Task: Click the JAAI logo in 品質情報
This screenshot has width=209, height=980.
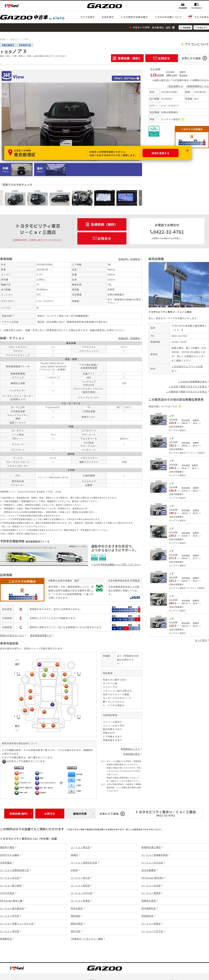Action: click(135, 597)
